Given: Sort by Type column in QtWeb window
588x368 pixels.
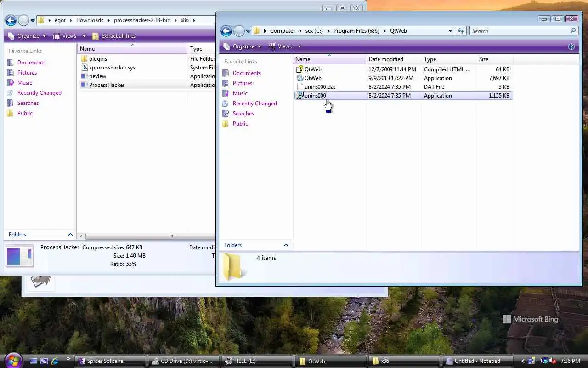Looking at the screenshot, I should pos(449,59).
